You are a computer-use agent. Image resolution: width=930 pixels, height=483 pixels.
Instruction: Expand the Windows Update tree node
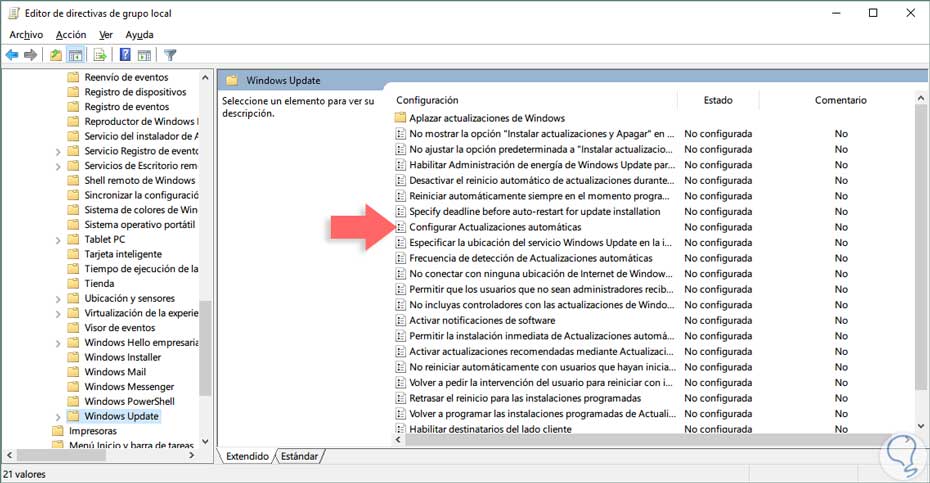click(58, 417)
